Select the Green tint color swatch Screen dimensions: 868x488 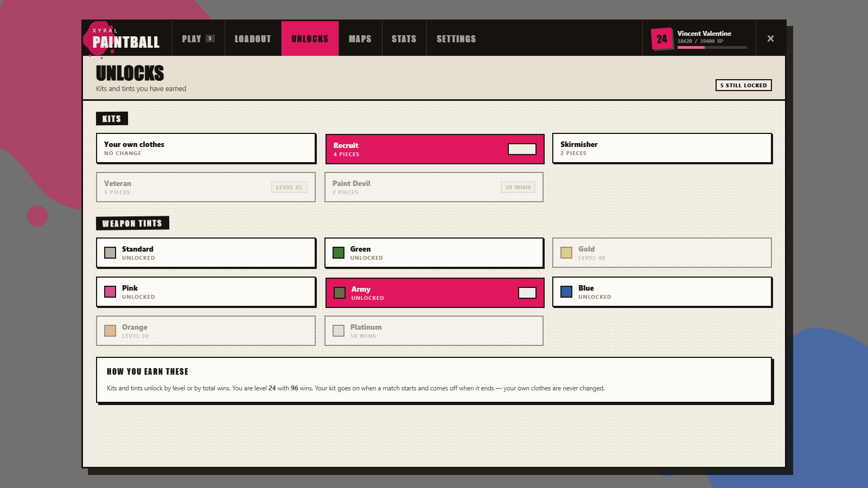(339, 253)
